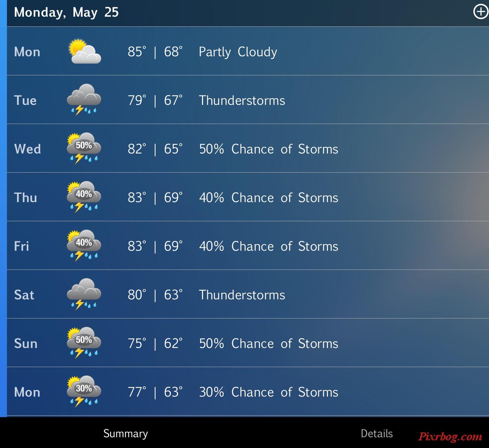Click Sunday's 50% storm icon
This screenshot has height=448, width=489.
(x=84, y=342)
